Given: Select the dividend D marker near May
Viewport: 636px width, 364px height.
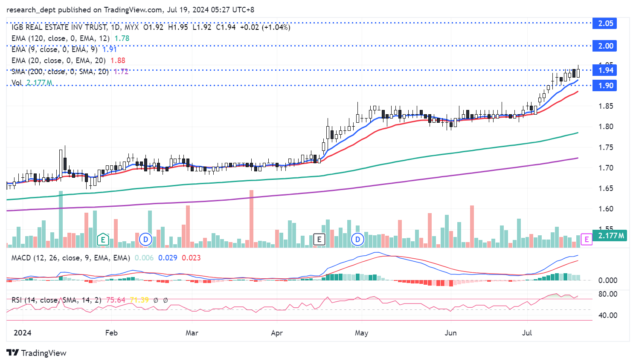Looking at the screenshot, I should click(x=357, y=240).
